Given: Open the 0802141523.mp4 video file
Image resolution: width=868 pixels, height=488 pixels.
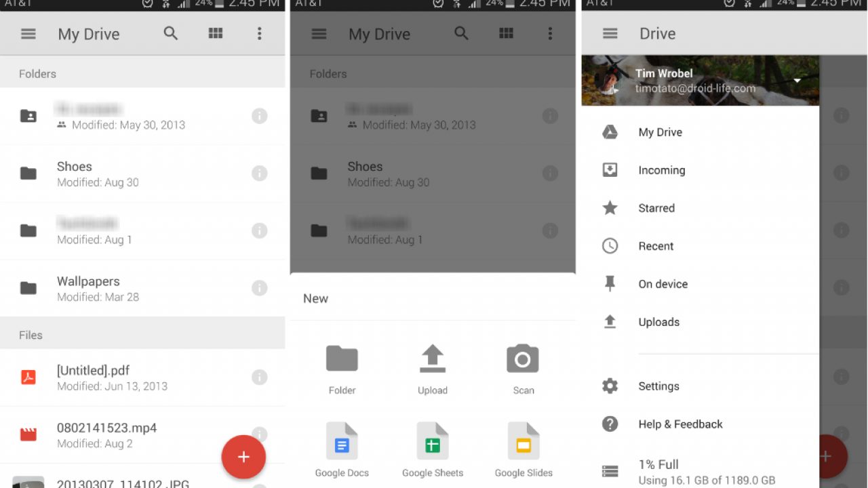Looking at the screenshot, I should pos(106,434).
